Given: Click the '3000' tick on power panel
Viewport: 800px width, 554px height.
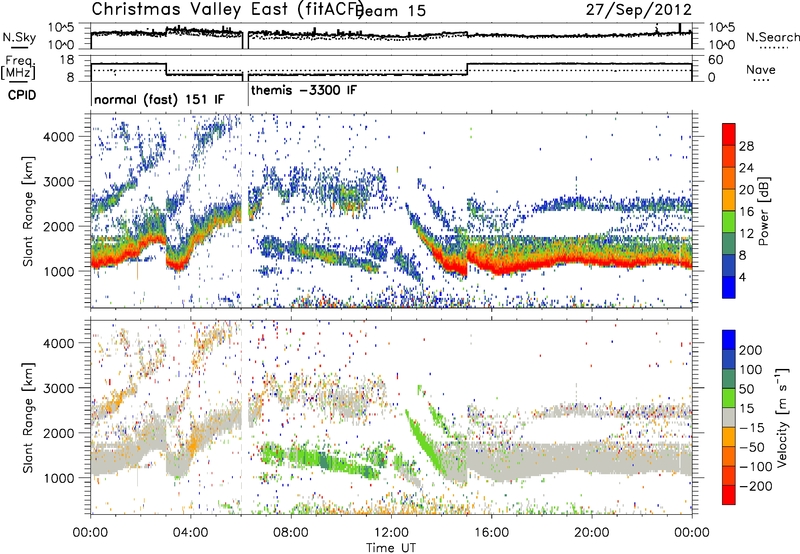Looking at the screenshot, I should pos(58,182).
